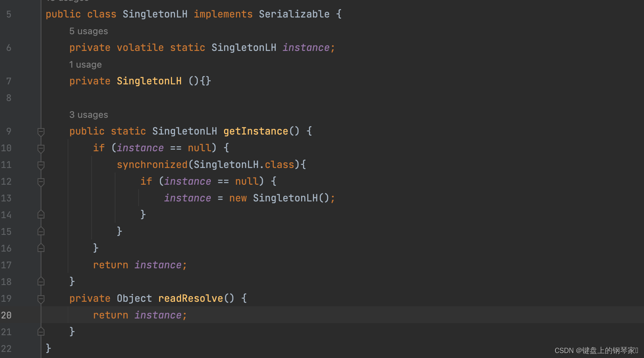Click the Serializable interface name
Image resolution: width=644 pixels, height=358 pixels.
click(294, 14)
